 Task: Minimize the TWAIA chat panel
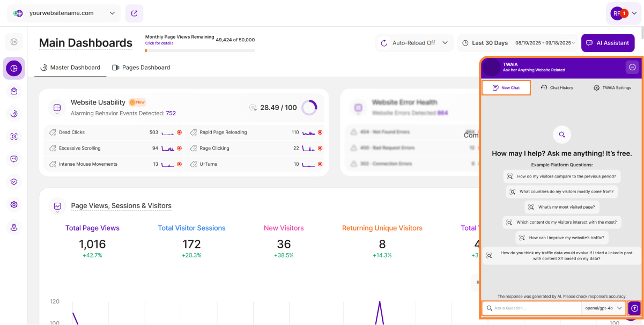[x=632, y=67]
